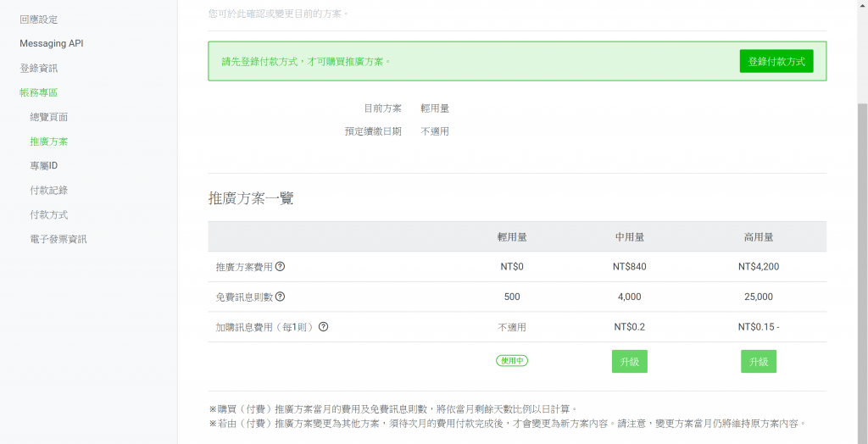Click the 推廣方案費用 row label

pyautogui.click(x=244, y=267)
